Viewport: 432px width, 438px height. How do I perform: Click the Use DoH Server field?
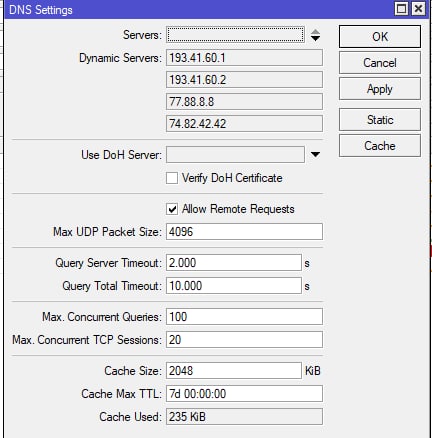point(235,155)
